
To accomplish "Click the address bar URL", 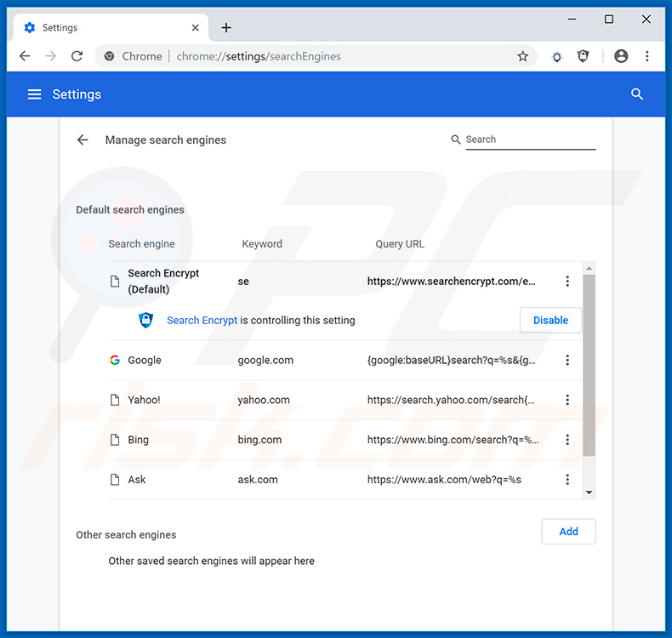I will tap(259, 56).
